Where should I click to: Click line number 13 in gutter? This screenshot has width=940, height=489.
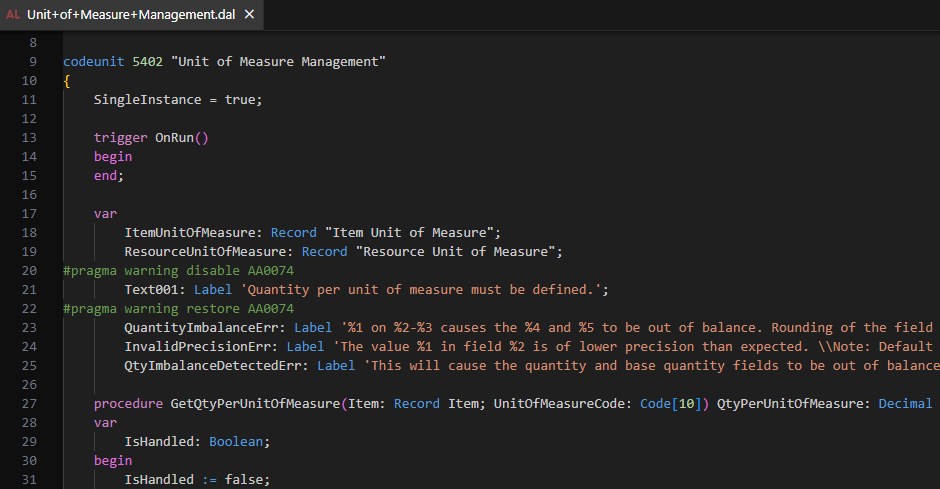(29, 138)
